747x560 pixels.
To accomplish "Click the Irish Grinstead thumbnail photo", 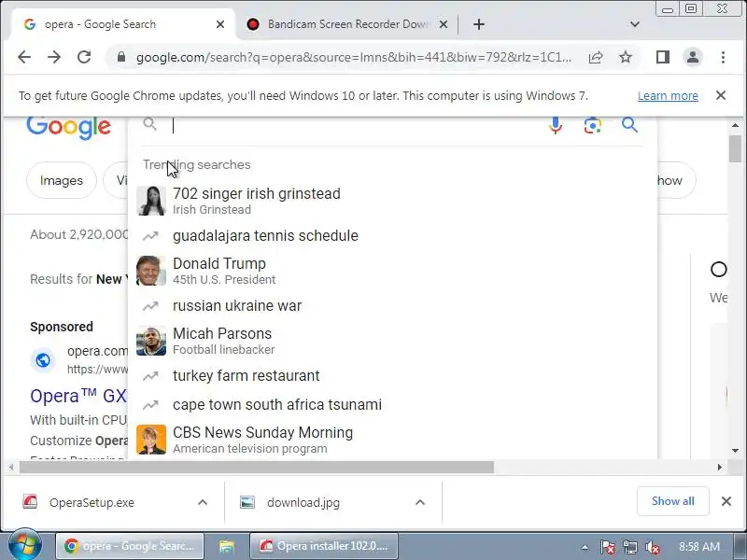I will coord(151,201).
